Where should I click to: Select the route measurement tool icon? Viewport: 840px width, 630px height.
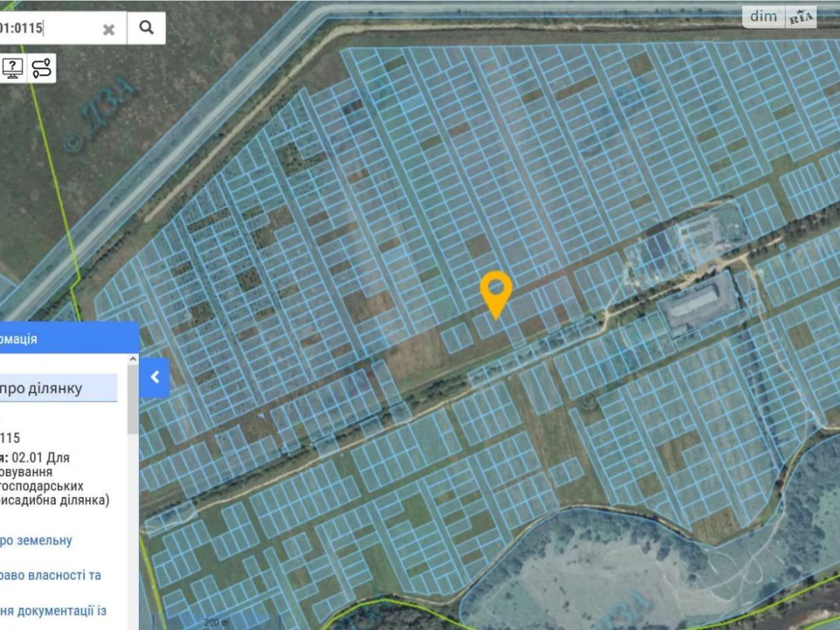42,68
